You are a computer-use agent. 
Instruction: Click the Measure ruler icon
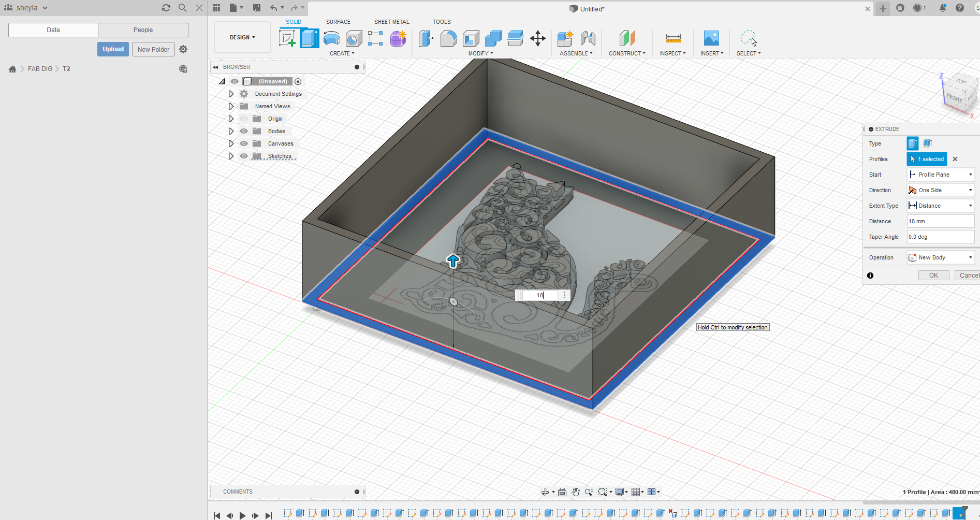[x=673, y=38]
